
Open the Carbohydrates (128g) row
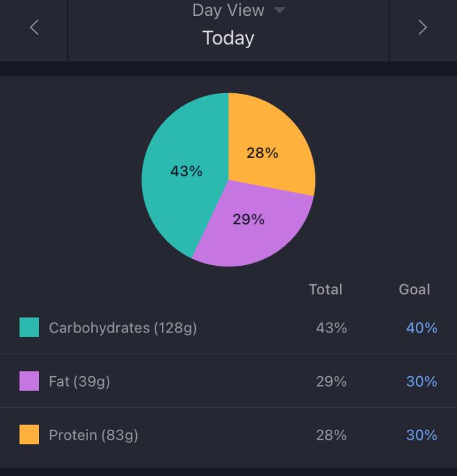(x=122, y=327)
